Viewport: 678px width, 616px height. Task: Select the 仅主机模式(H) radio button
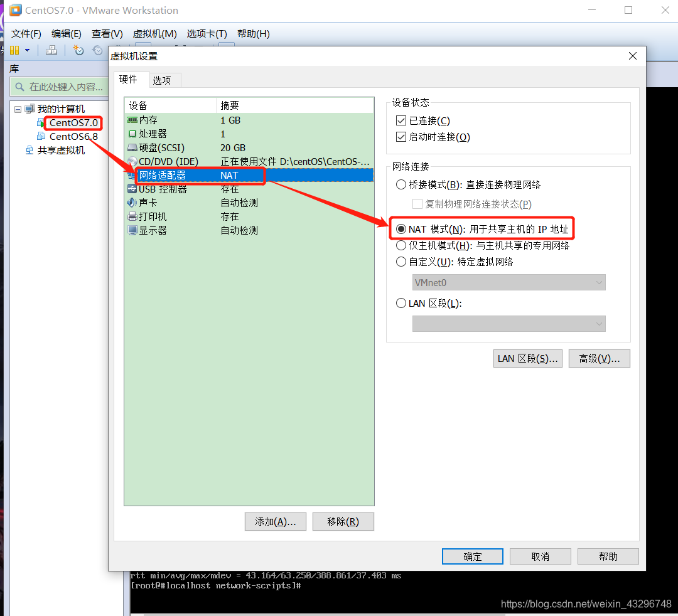pyautogui.click(x=401, y=245)
